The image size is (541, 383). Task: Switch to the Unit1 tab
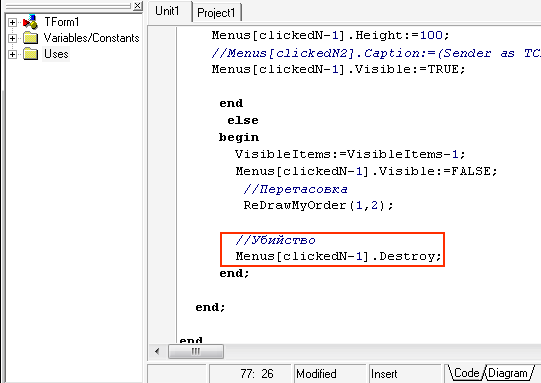167,11
